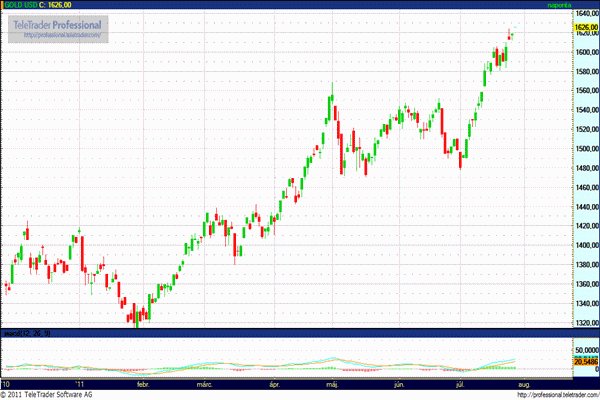
Task: Click the 'máj.' month on time axis
Action: pos(334,383)
